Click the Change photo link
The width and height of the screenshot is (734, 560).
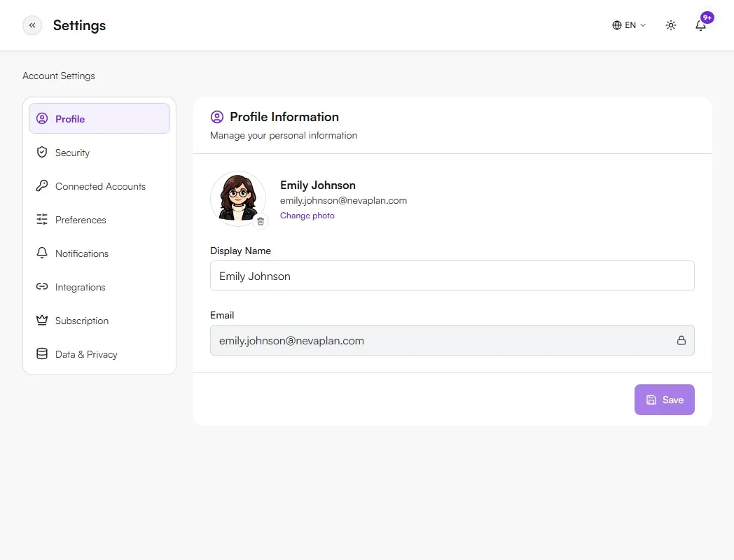tap(307, 216)
